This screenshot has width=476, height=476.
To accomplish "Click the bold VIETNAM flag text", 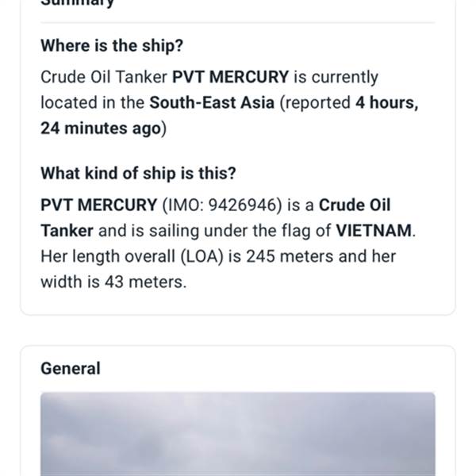I will 374,231.
